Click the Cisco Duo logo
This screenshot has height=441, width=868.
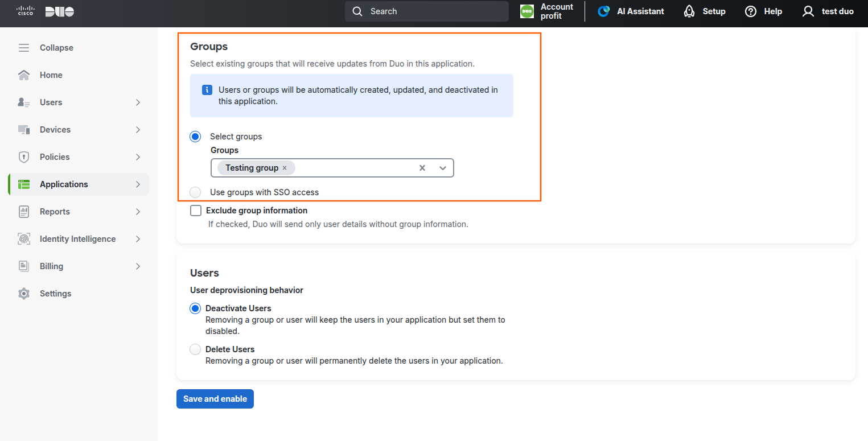click(45, 11)
